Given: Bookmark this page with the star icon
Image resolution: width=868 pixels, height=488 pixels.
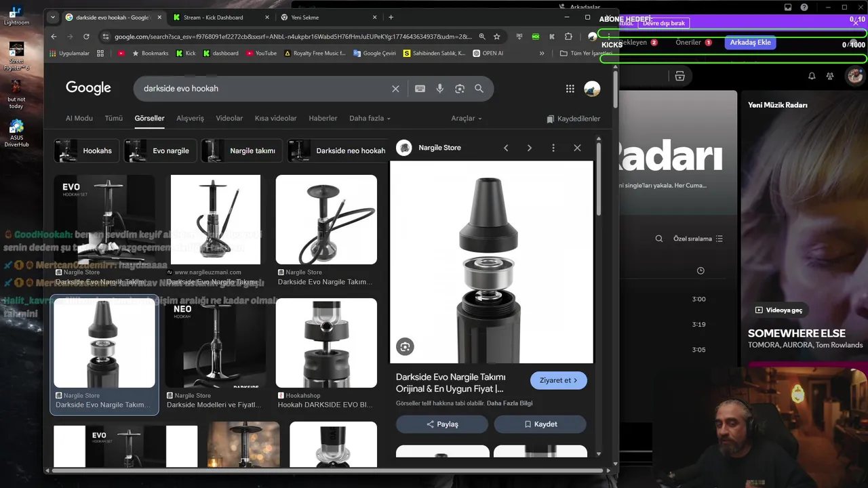Looking at the screenshot, I should (496, 37).
